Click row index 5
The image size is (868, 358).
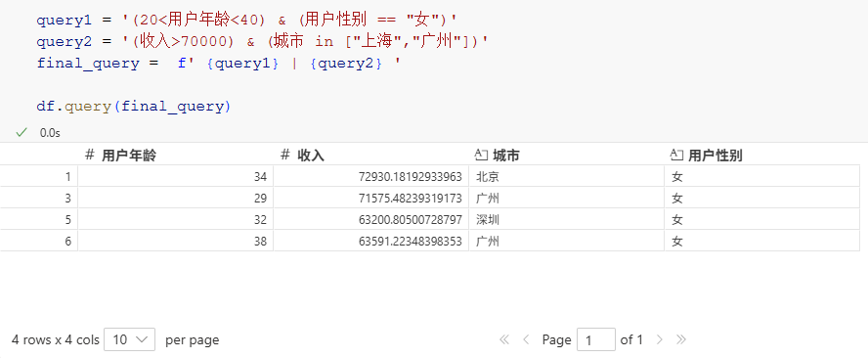point(39,220)
